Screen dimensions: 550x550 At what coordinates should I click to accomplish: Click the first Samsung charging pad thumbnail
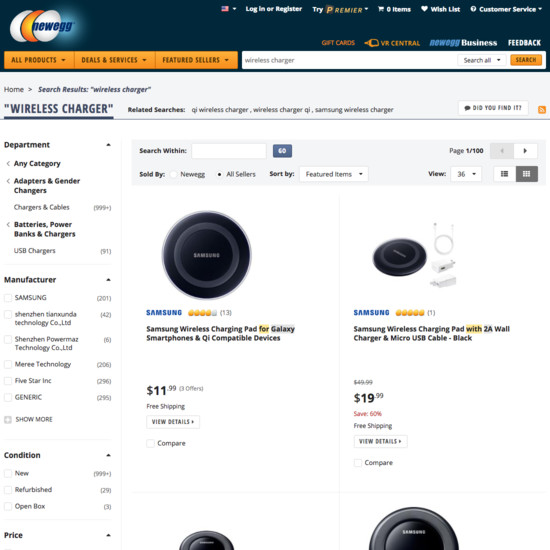point(207,255)
